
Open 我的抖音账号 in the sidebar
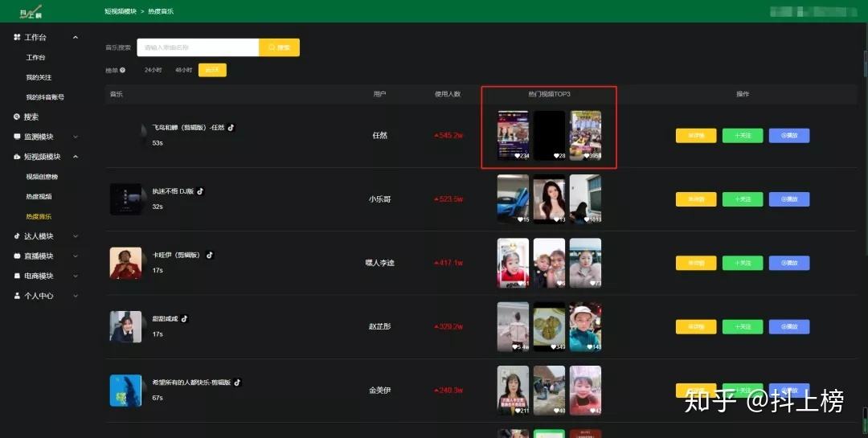(45, 97)
